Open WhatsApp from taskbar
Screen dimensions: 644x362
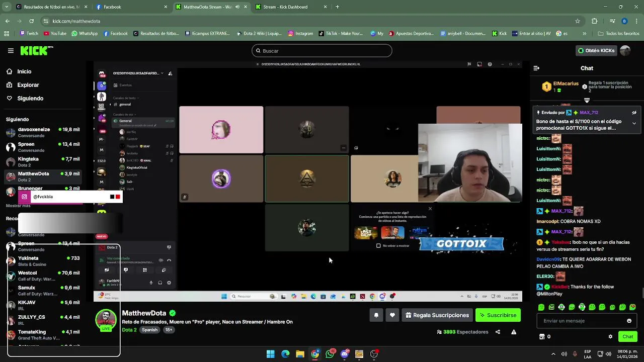pyautogui.click(x=330, y=354)
